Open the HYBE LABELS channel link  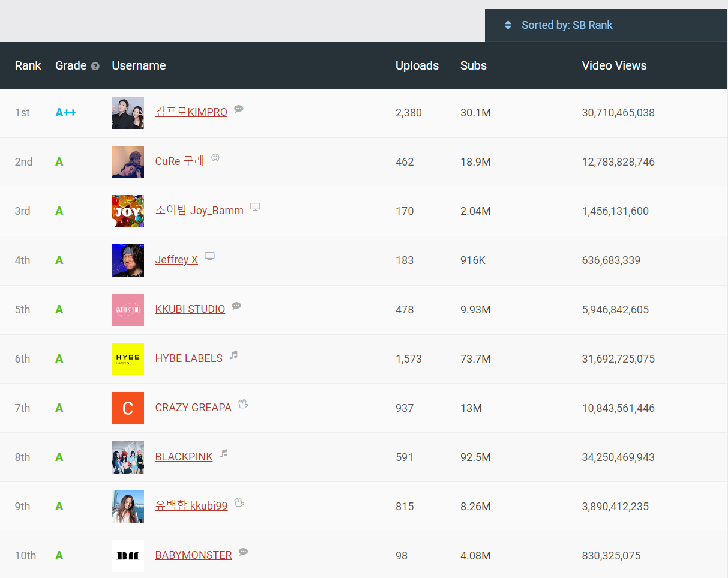coord(189,358)
